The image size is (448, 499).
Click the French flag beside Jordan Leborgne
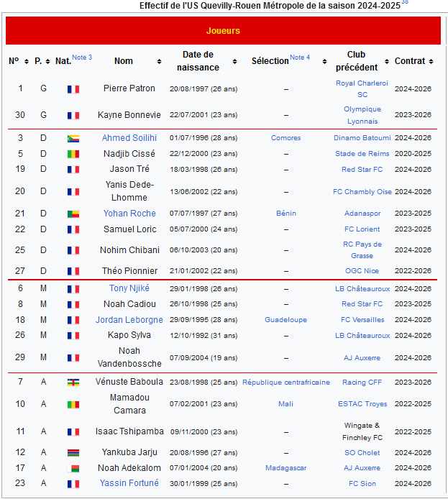coord(73,320)
